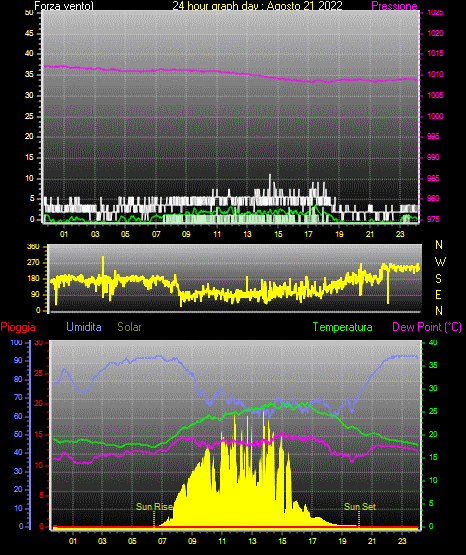Click the yellow 'W' compass letter
This screenshot has height=555, width=466.
pyautogui.click(x=440, y=262)
